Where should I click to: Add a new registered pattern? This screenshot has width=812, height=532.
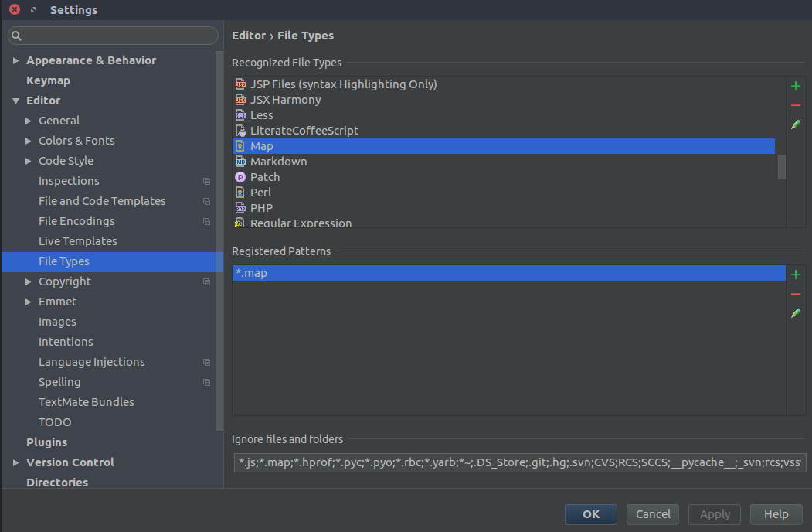click(x=796, y=275)
